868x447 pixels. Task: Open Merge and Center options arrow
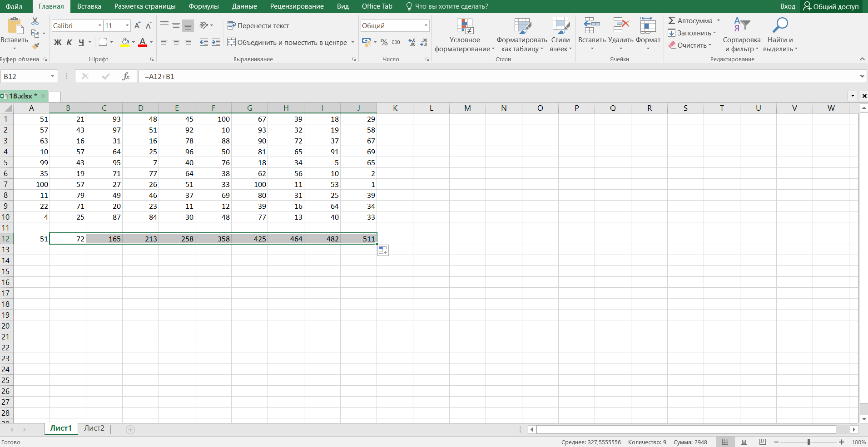[x=353, y=42]
